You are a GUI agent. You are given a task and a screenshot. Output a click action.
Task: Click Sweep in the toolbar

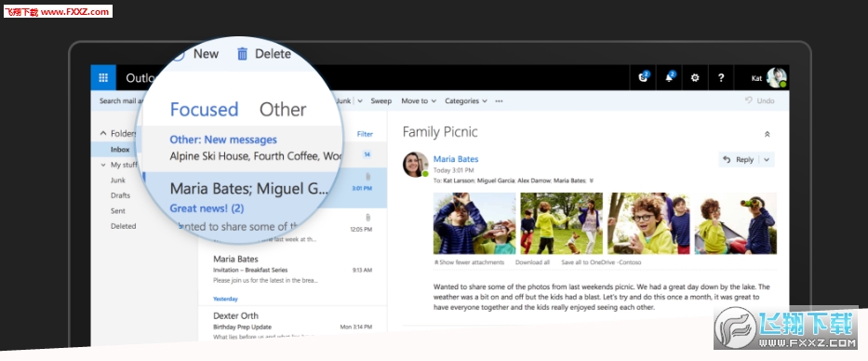coord(381,100)
